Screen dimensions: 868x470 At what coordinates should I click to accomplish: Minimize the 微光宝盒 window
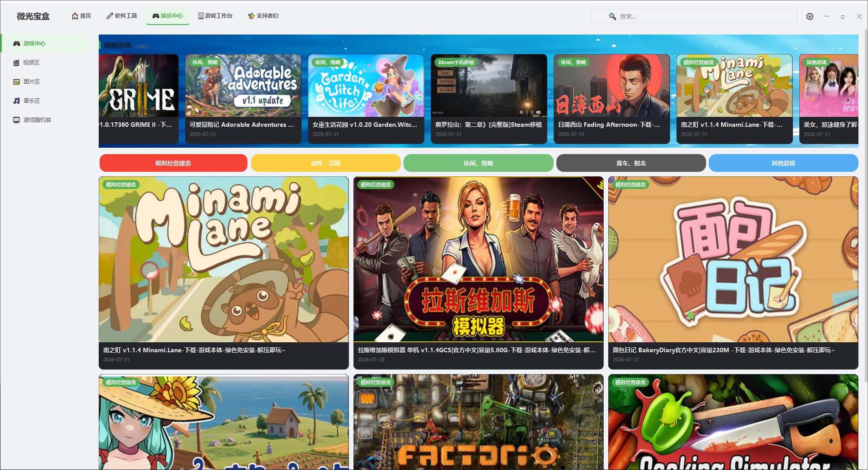pyautogui.click(x=827, y=16)
